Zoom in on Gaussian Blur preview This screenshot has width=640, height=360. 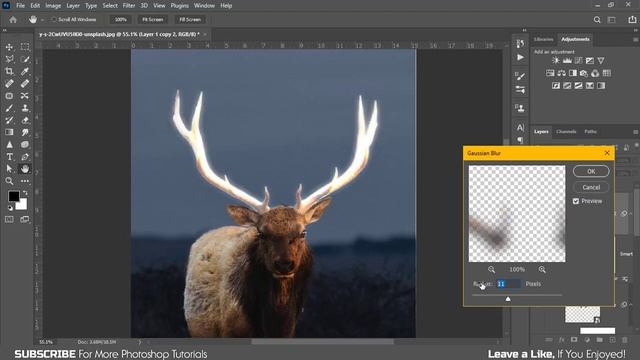[542, 269]
